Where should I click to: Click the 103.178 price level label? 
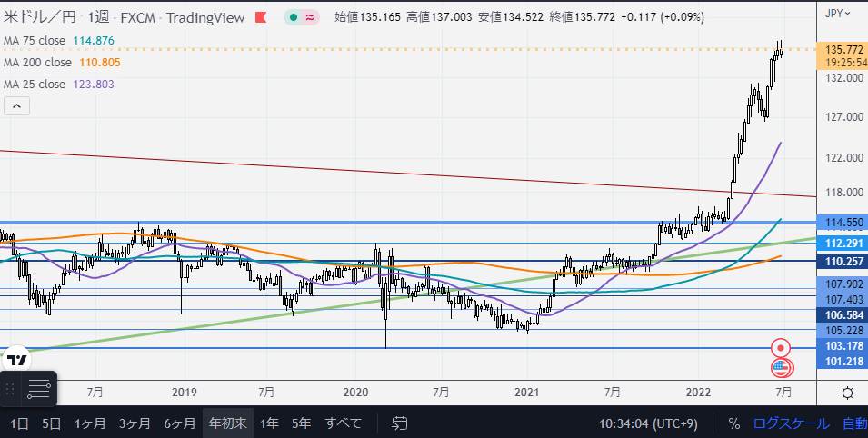[843, 346]
